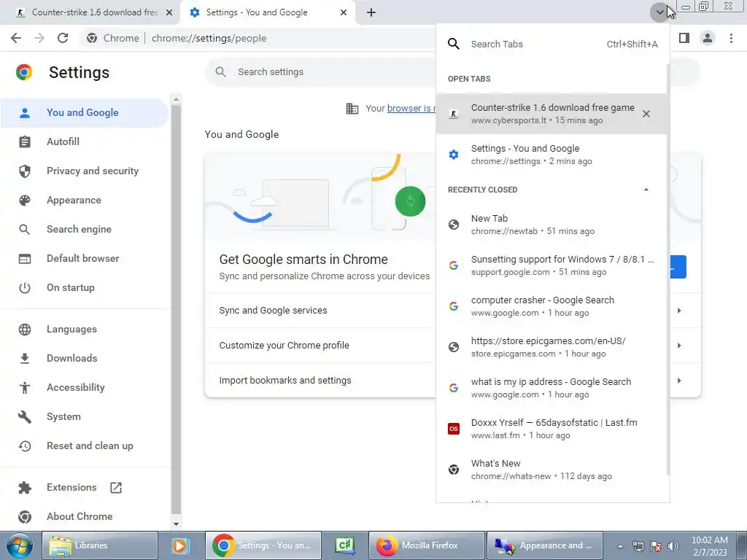This screenshot has height=560, width=747.
Task: Show hidden system tray icons
Action: pos(620,546)
